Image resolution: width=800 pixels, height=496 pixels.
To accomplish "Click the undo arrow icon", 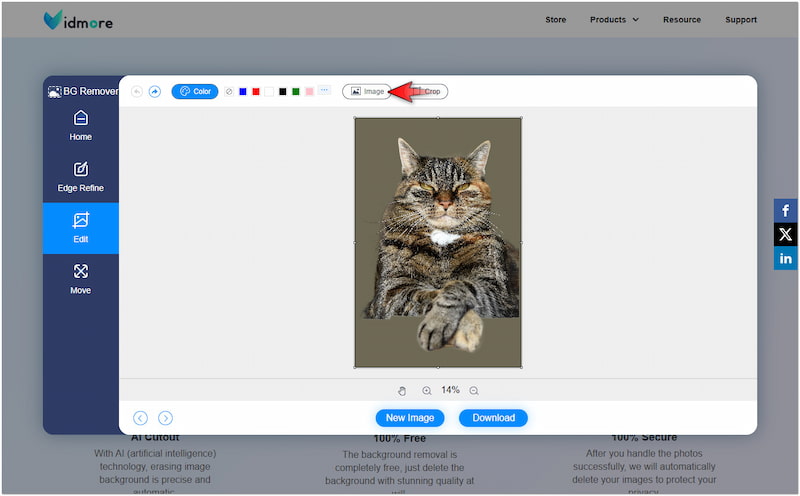I will click(x=137, y=91).
